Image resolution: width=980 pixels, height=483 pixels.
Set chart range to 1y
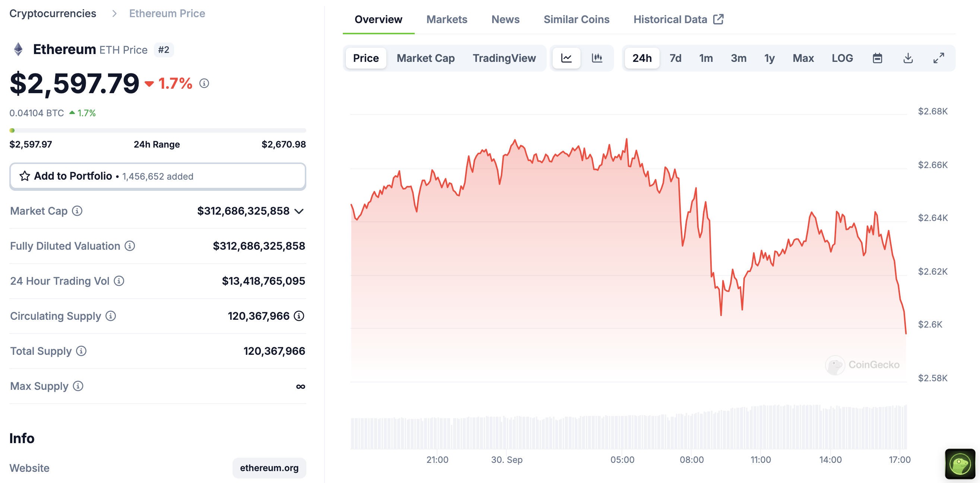click(x=769, y=58)
